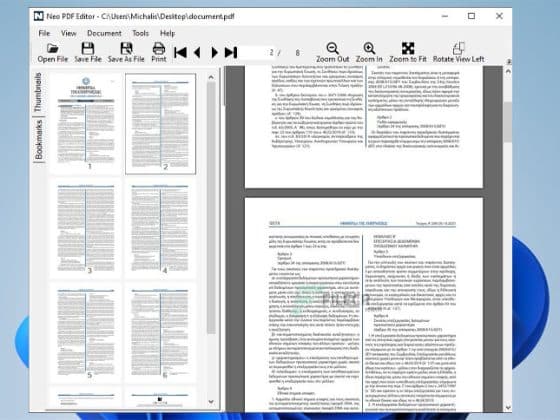This screenshot has height=420, width=560.
Task: Click document view scroll up arrow
Action: 508,71
